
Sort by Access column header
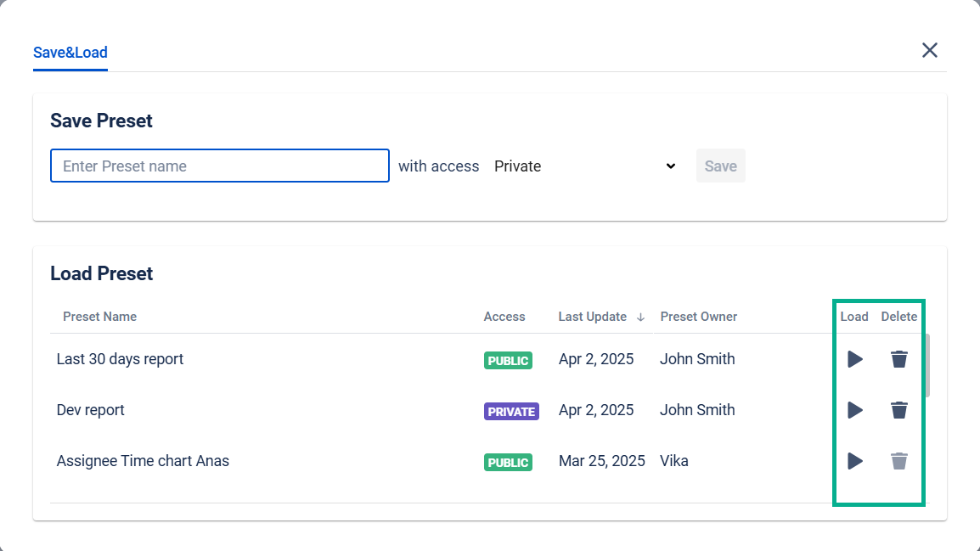point(504,317)
